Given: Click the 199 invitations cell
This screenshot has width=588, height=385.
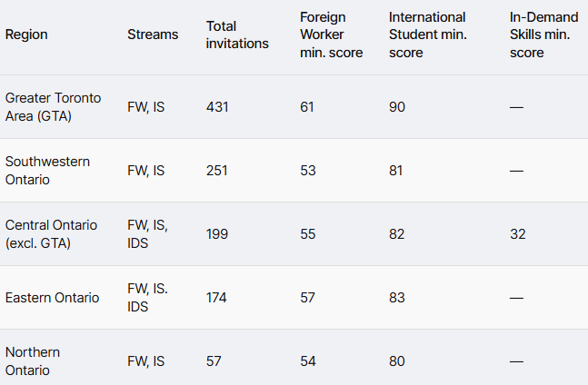Looking at the screenshot, I should [x=218, y=233].
